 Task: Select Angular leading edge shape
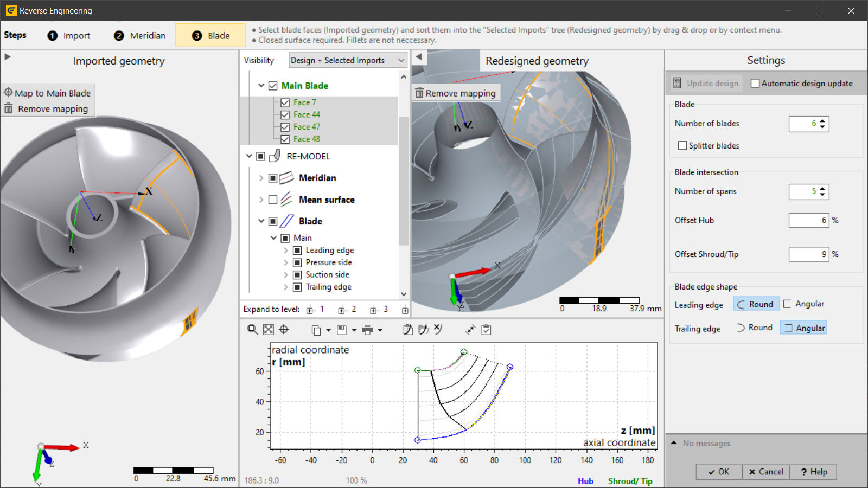click(804, 304)
